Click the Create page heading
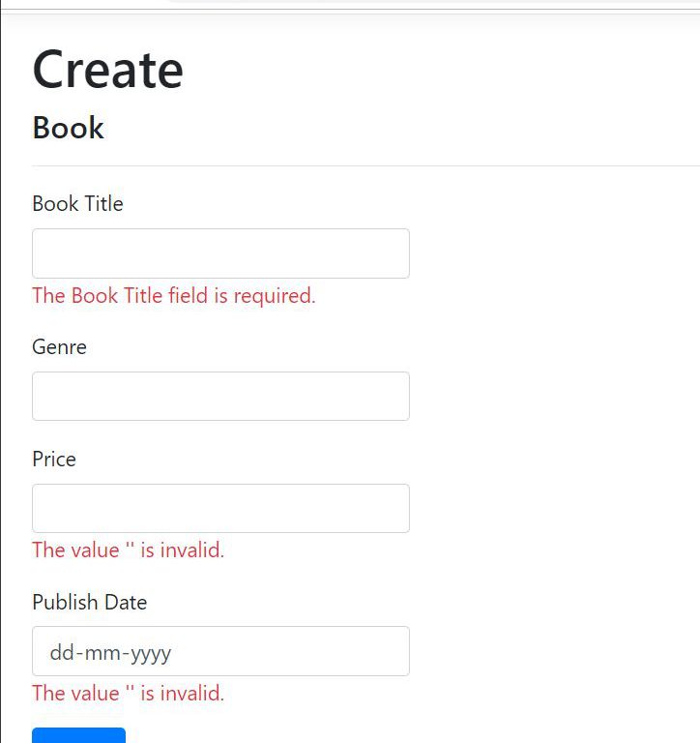The width and height of the screenshot is (700, 743). pyautogui.click(x=107, y=70)
